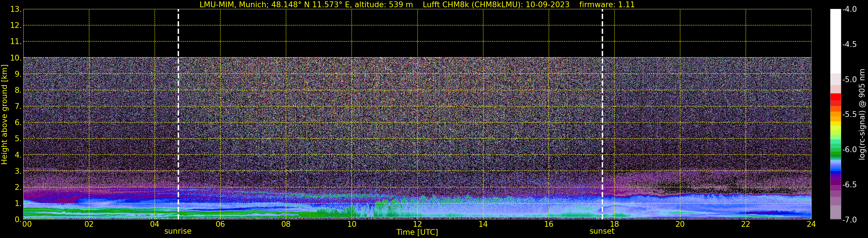
Task: Click the '13.' height axis tick label
Action: pyautogui.click(x=16, y=9)
